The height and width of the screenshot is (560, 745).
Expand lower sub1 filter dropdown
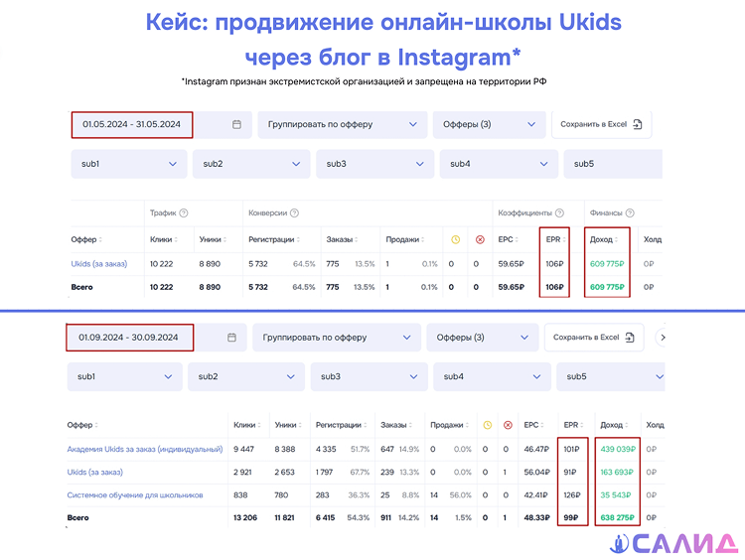pos(124,376)
